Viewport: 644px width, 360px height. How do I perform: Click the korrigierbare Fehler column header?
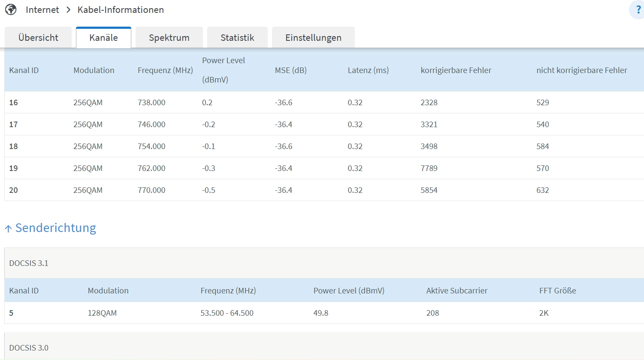(x=456, y=70)
